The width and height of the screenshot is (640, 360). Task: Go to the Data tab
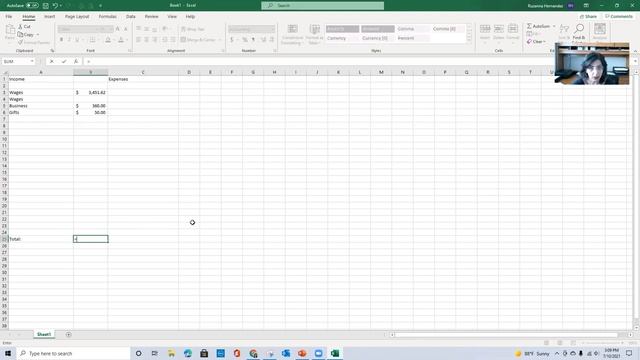131,16
